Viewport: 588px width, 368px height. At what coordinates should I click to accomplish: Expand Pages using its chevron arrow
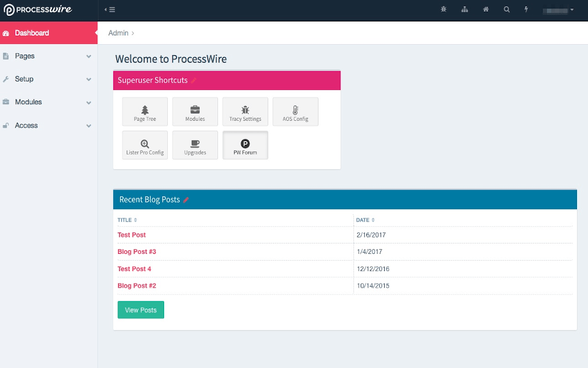point(89,56)
